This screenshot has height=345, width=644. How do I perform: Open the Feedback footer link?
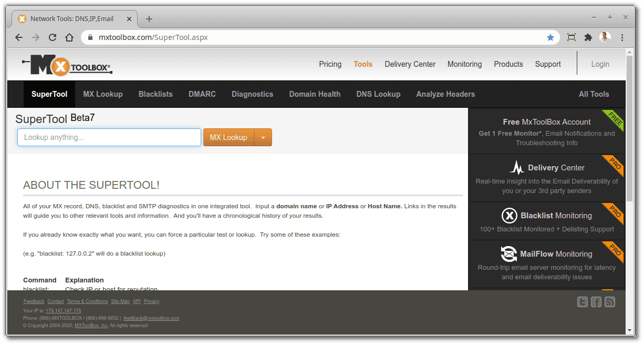[x=34, y=301]
